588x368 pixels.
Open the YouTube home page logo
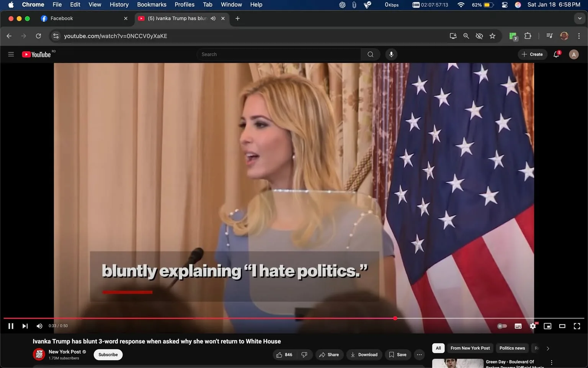click(x=37, y=54)
